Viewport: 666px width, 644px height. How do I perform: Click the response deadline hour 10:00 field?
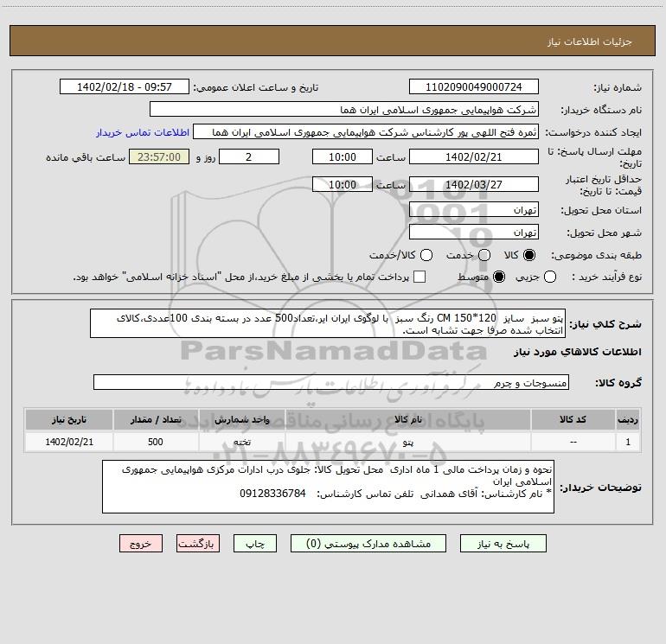point(343,156)
